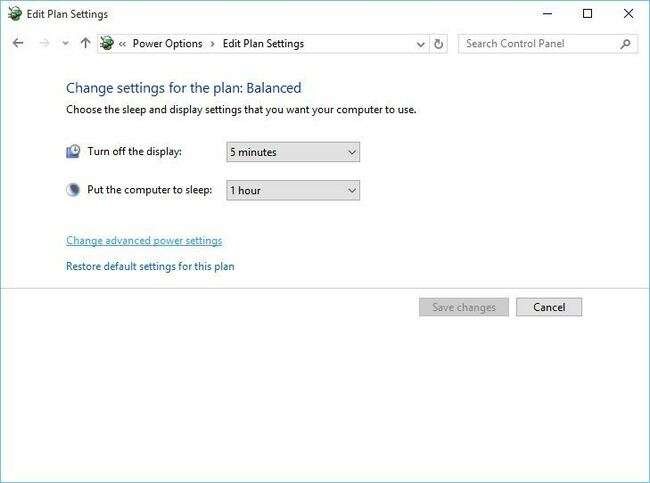
Task: Click the Turn off the display label
Action: pos(134,152)
